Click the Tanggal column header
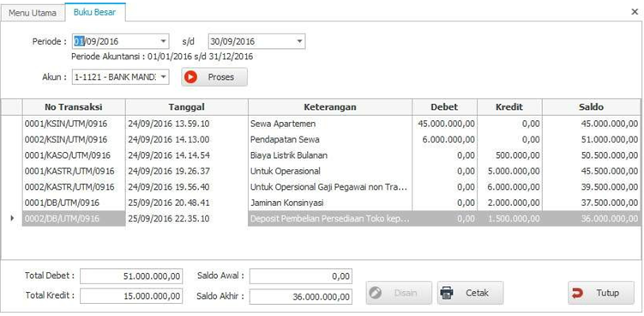644x316 pixels. click(x=186, y=107)
